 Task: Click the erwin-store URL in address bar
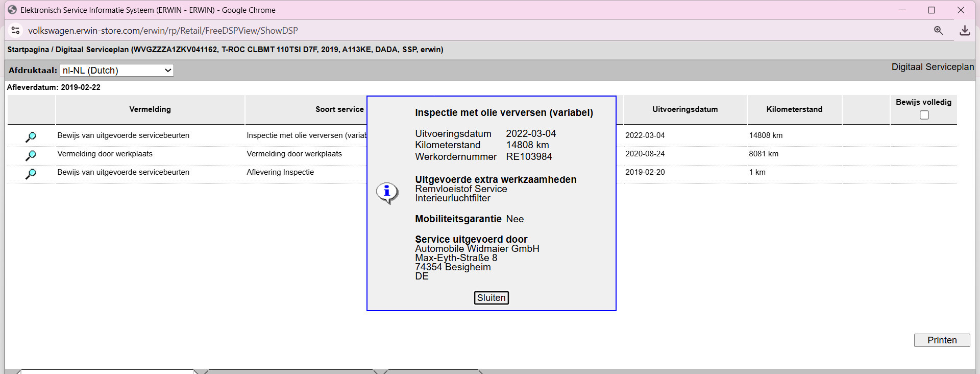(x=163, y=31)
